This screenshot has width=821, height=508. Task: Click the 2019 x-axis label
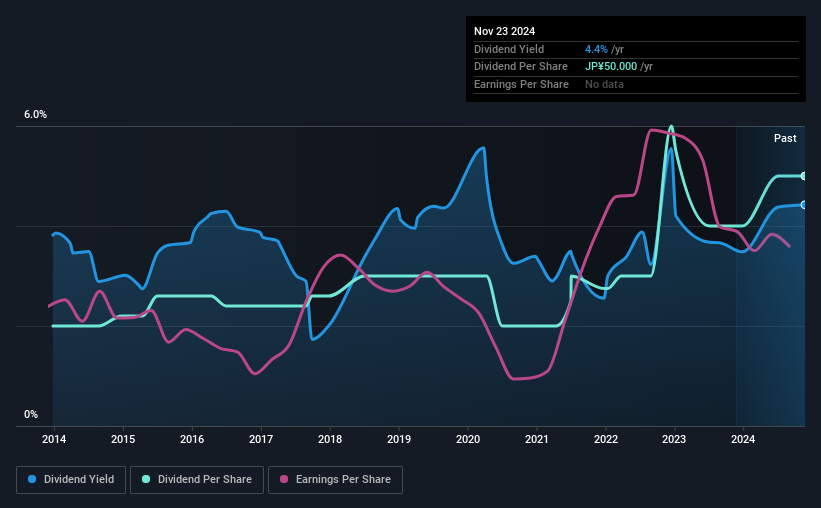[399, 439]
